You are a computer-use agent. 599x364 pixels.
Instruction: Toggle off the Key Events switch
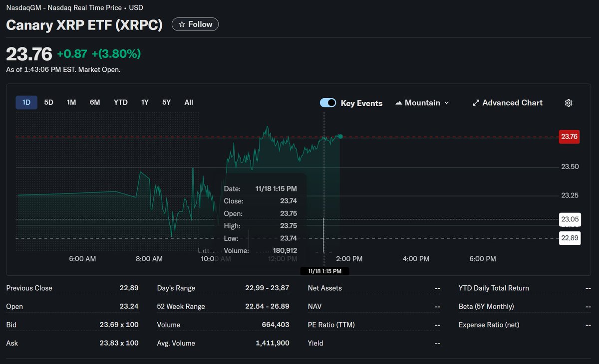(x=328, y=103)
